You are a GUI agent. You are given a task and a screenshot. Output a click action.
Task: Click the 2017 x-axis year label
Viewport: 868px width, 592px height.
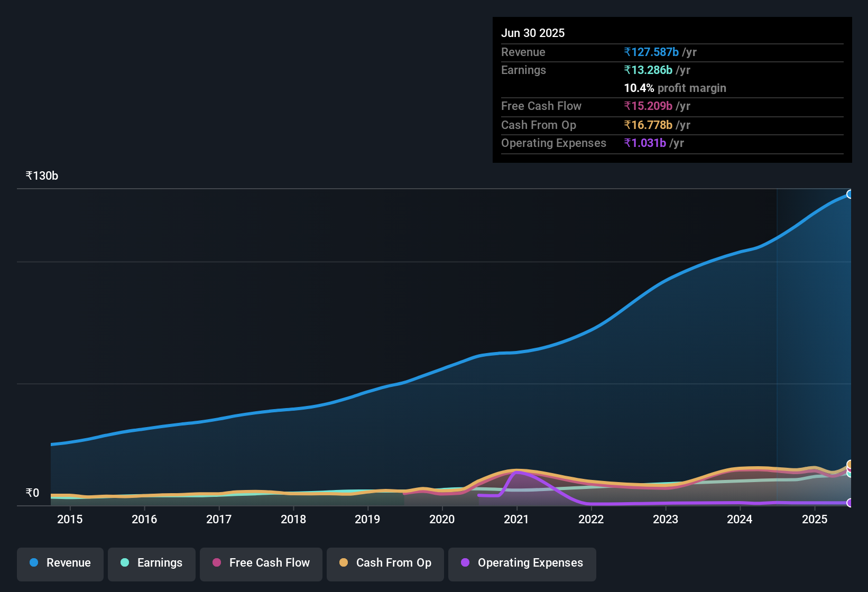tap(219, 519)
